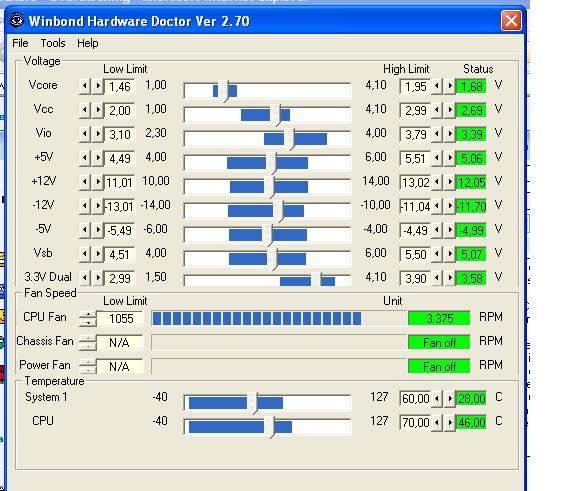Image resolution: width=576 pixels, height=491 pixels.
Task: Increase 3.3V Dual low limit with right arrow
Action: coord(98,278)
